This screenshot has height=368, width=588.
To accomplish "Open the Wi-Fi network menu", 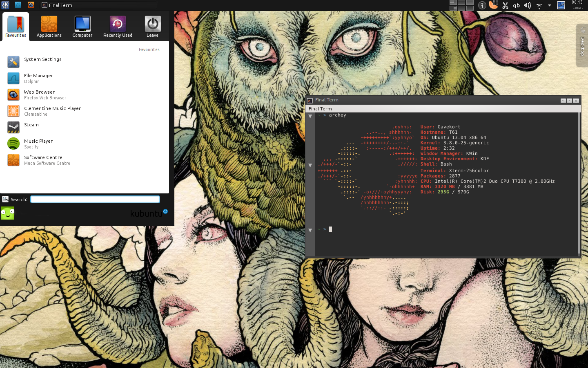I will click(x=539, y=5).
